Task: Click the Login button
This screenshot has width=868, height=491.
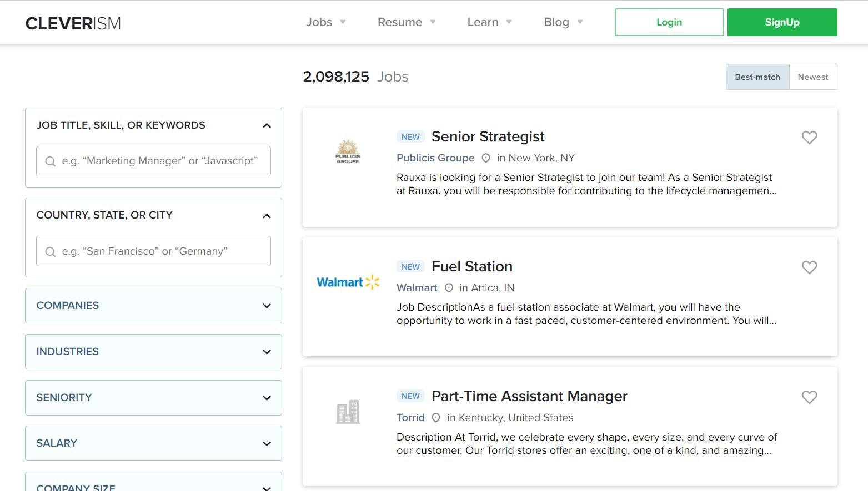Action: coord(669,22)
